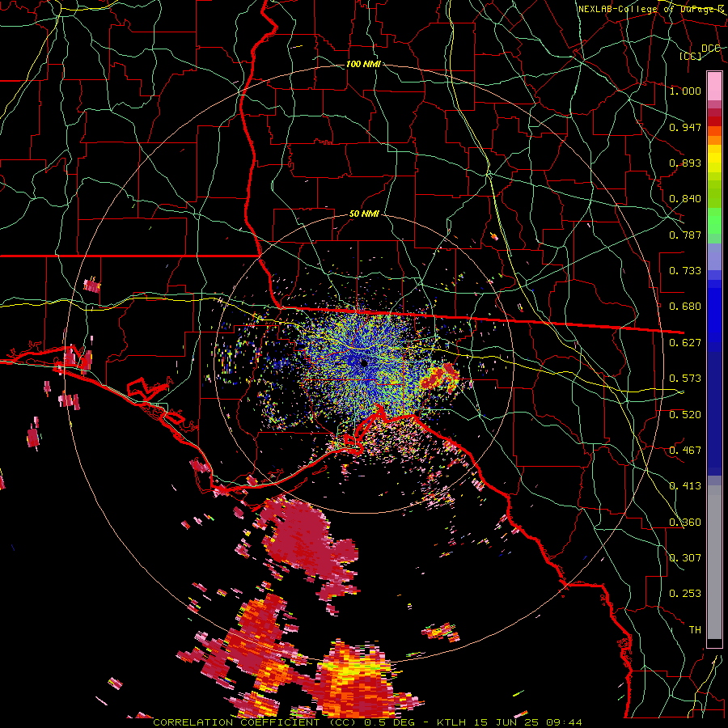Click the 0.840 color scale value
728x728 pixels.
685,199
